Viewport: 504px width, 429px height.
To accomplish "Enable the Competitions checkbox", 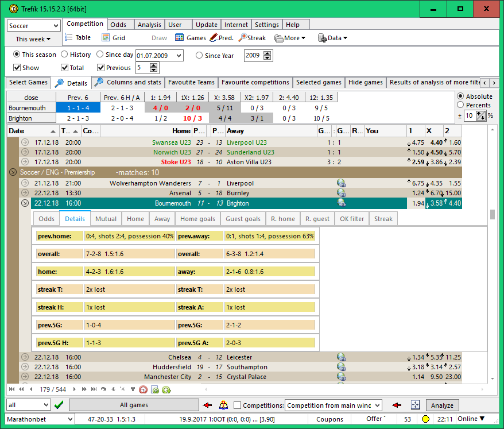I will [x=238, y=405].
